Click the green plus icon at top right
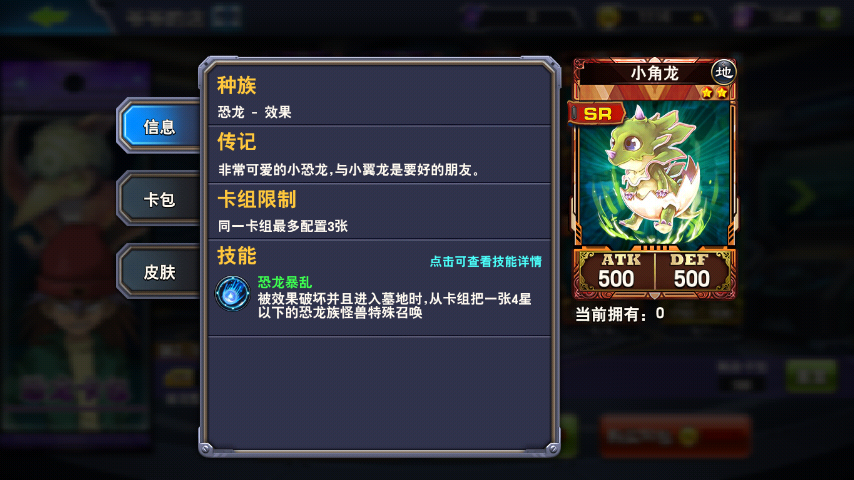Screen dimensions: 854x480 coord(830,17)
